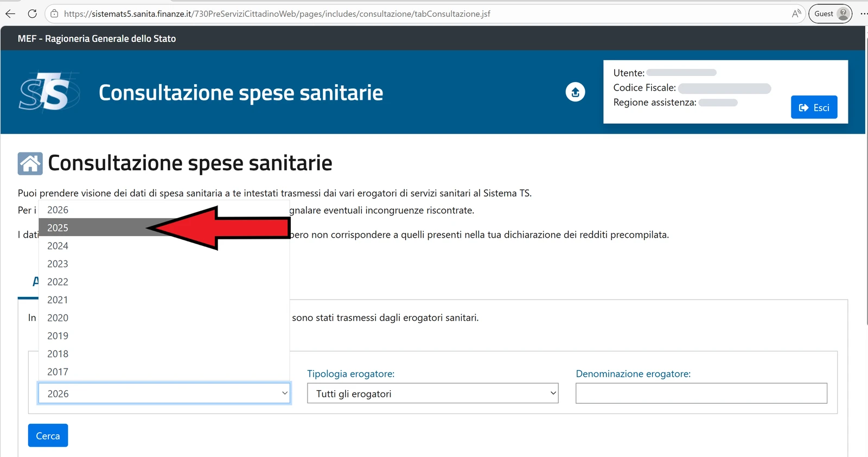Click the Sistema TS logo
Image resolution: width=868 pixels, height=457 pixels.
click(49, 92)
